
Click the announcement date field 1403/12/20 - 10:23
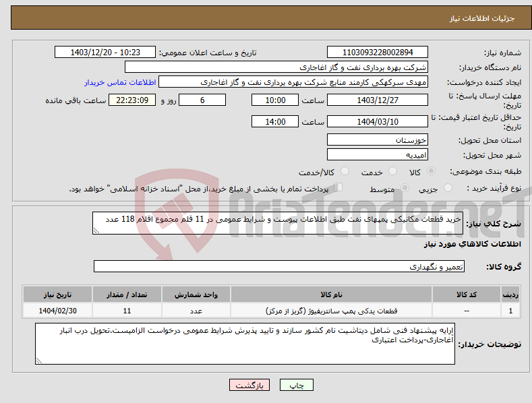(105, 53)
